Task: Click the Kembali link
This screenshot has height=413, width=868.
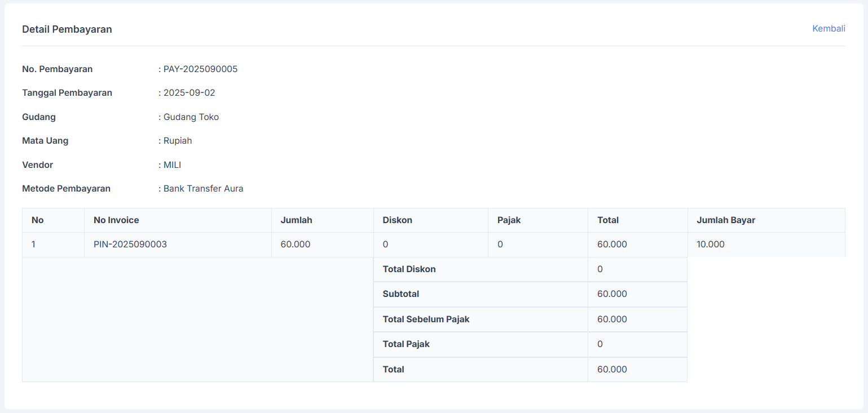Action: tap(828, 29)
